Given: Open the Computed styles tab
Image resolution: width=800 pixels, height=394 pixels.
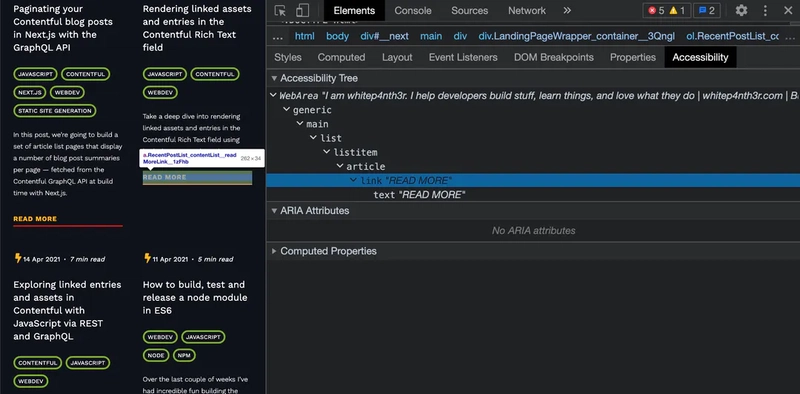Looking at the screenshot, I should 341,57.
